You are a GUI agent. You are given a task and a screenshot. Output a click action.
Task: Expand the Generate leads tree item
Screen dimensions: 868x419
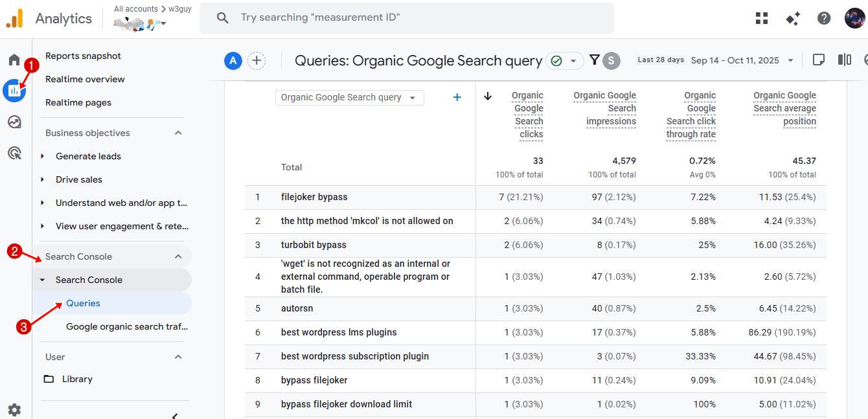[x=43, y=156]
